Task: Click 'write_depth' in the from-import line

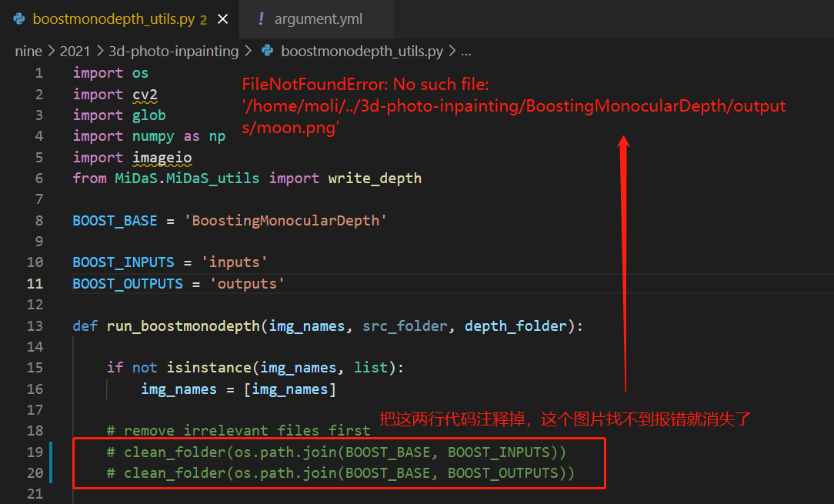Action: click(x=375, y=179)
